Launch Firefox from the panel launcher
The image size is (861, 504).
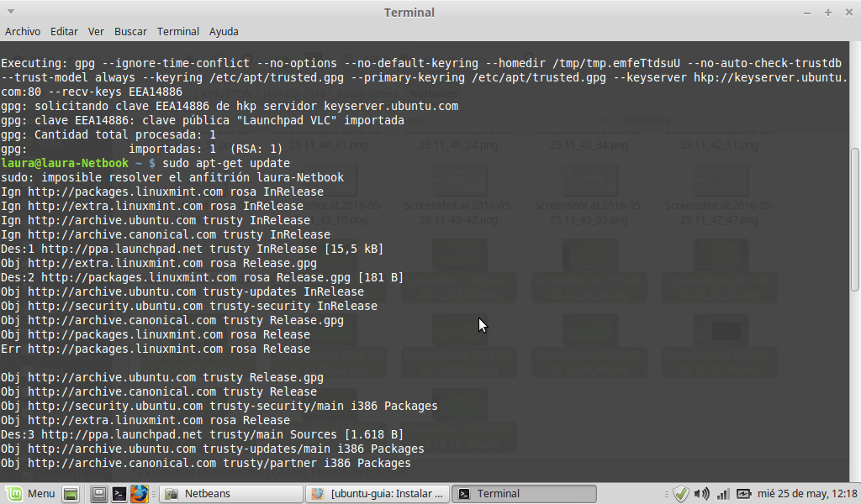click(140, 494)
